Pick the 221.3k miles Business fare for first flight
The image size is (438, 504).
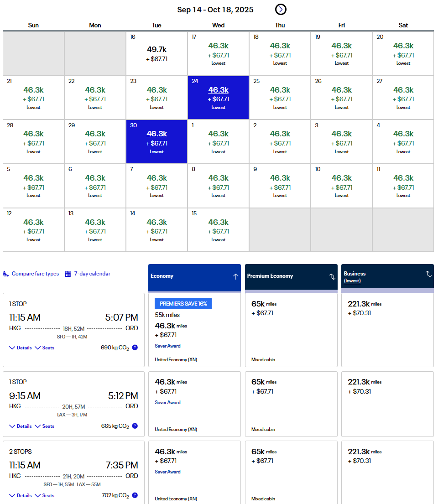coord(387,330)
